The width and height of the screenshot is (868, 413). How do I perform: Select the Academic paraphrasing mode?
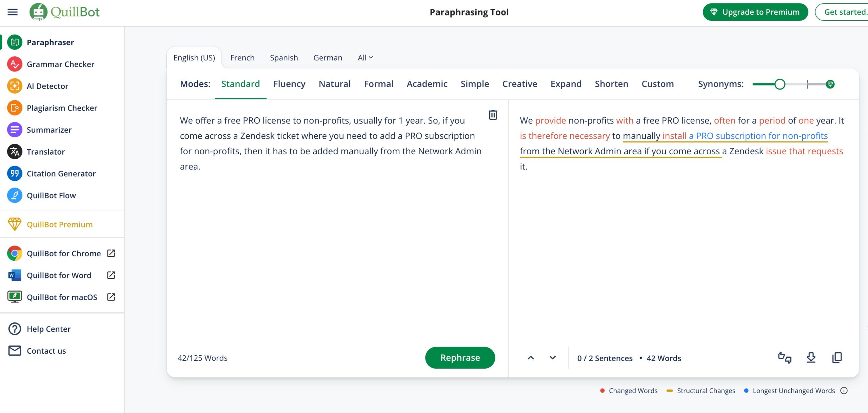pyautogui.click(x=427, y=84)
